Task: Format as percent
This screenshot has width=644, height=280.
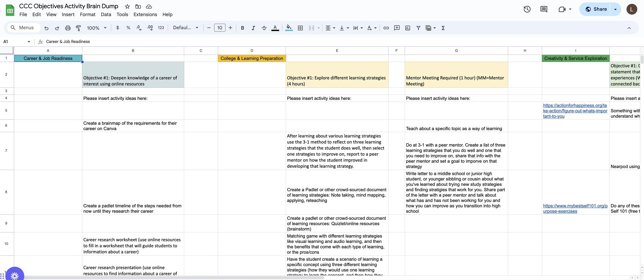Action: tap(128, 28)
